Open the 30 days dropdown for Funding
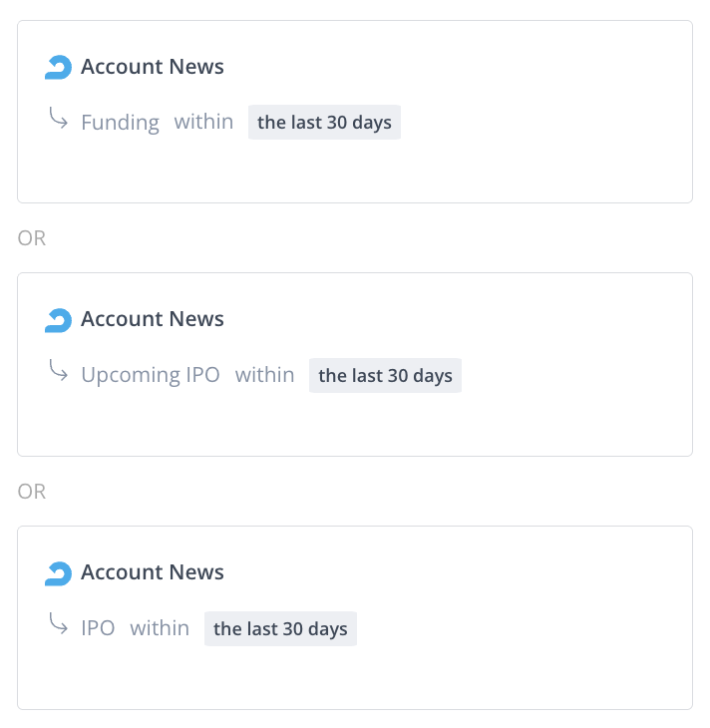The height and width of the screenshot is (728, 710). (x=324, y=123)
